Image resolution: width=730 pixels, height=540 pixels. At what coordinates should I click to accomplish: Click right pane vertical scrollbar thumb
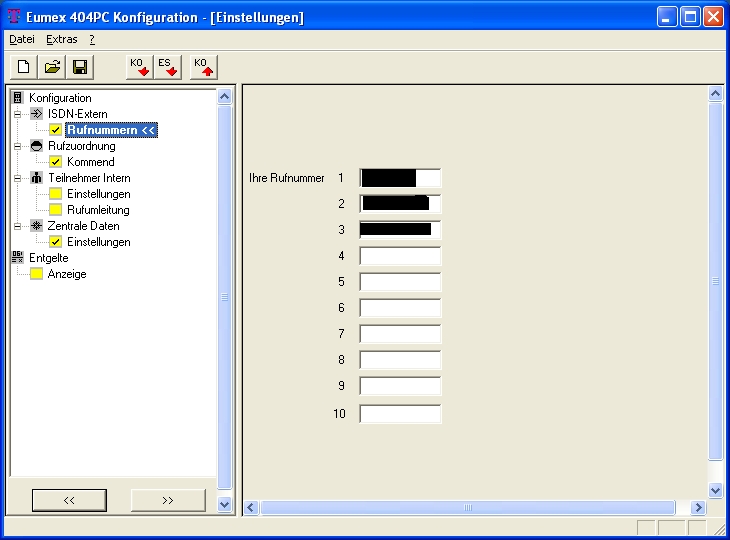pyautogui.click(x=715, y=282)
